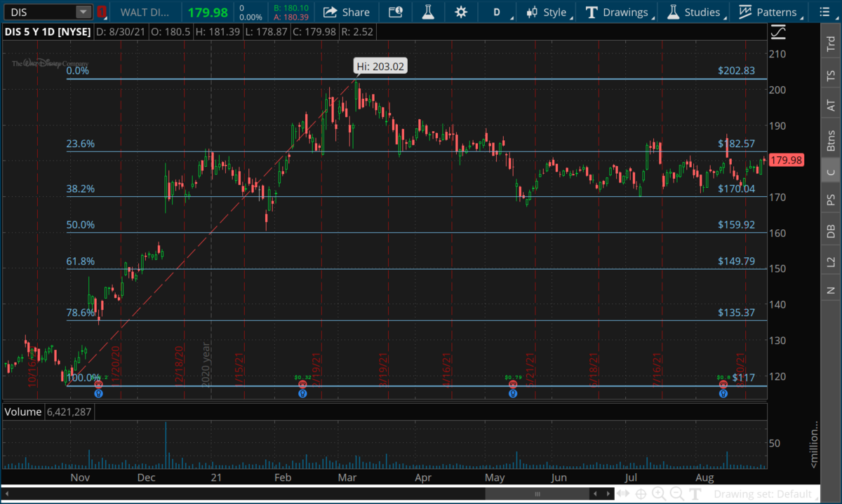The height and width of the screenshot is (504, 842).
Task: Click the 61.8% retracement label
Action: coord(81,261)
